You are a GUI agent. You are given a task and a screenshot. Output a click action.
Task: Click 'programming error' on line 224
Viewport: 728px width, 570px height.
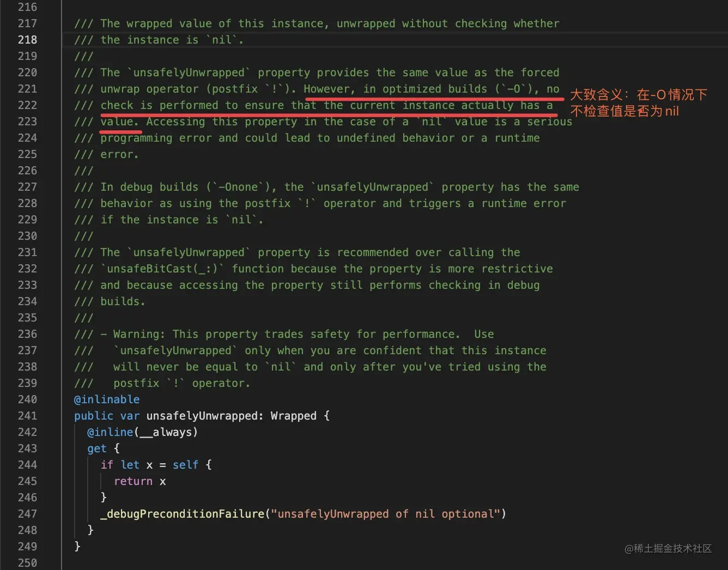[x=156, y=138]
